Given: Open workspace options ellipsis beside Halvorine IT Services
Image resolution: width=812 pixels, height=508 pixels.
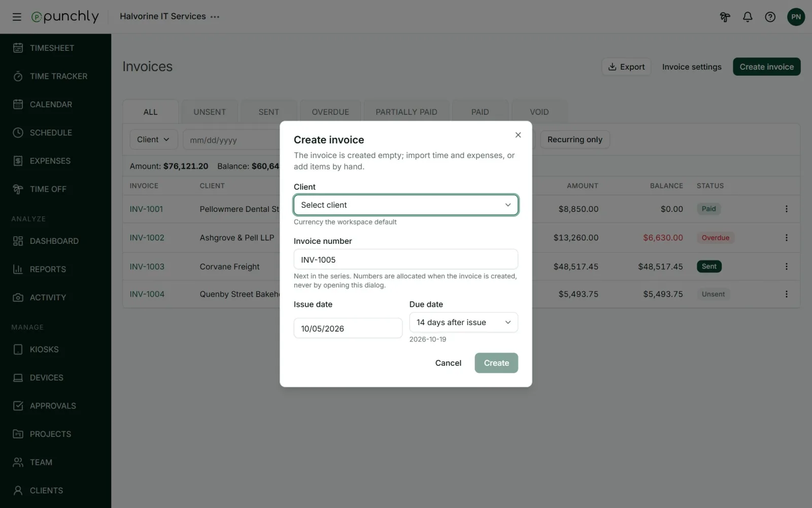Looking at the screenshot, I should pos(215,17).
